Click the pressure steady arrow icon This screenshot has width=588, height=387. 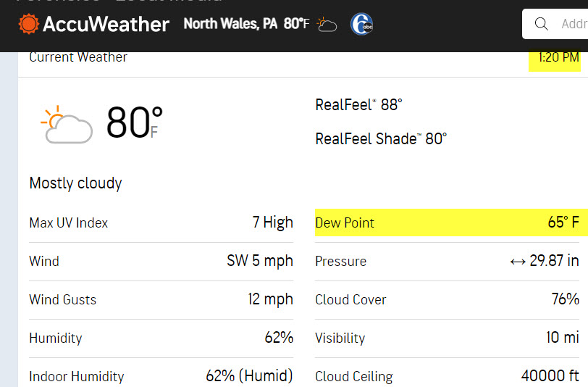pos(518,262)
